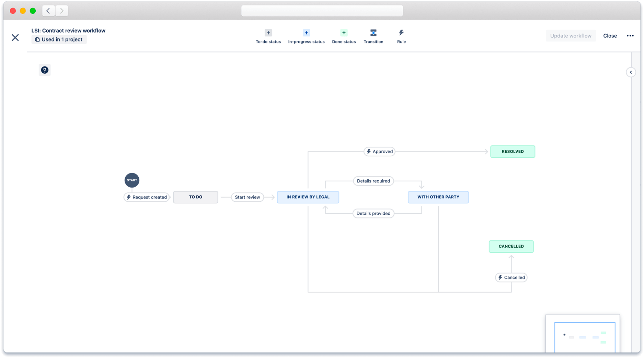Collapse the right side panel chevron
Screen dimensions: 644x358
pyautogui.click(x=631, y=72)
